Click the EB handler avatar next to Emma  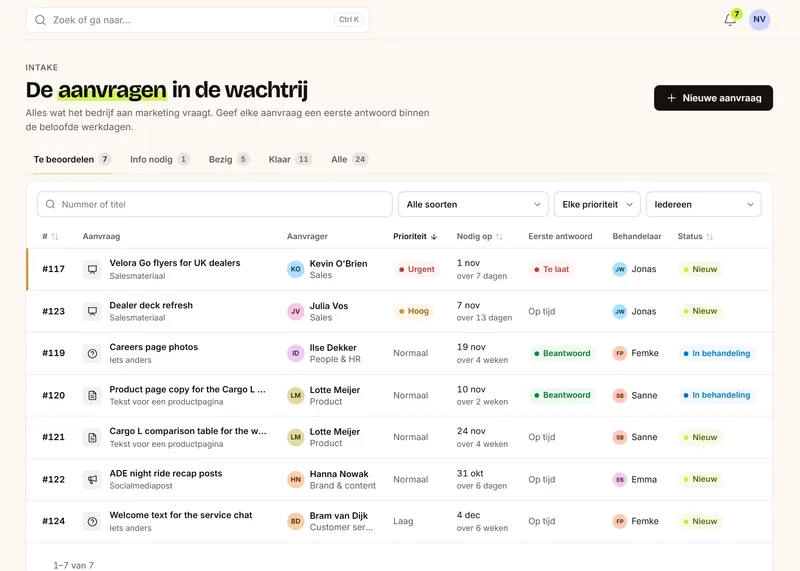619,479
